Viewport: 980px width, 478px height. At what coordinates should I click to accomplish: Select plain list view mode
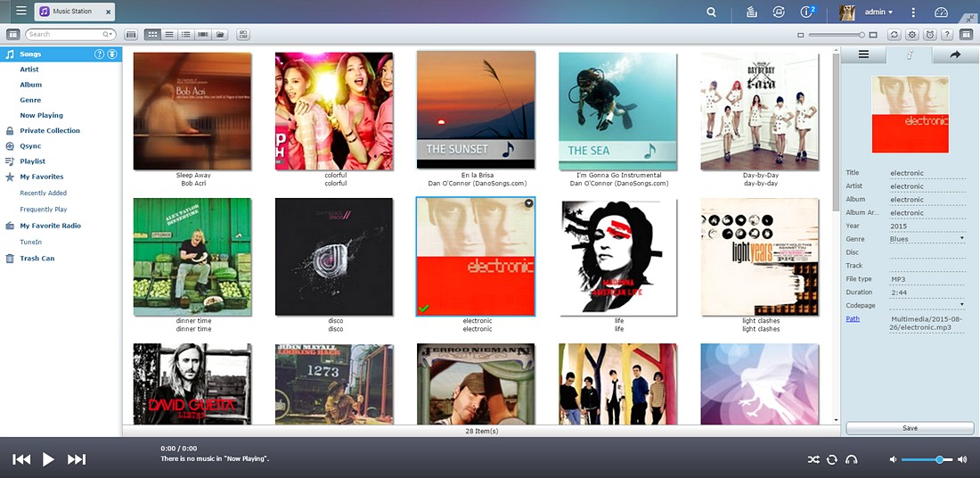(x=169, y=35)
